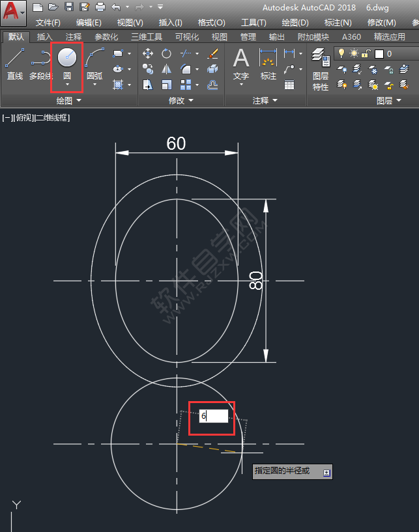Screen dimensions: 419x532
Task: Click the Plot printer icon
Action: coord(100,7)
